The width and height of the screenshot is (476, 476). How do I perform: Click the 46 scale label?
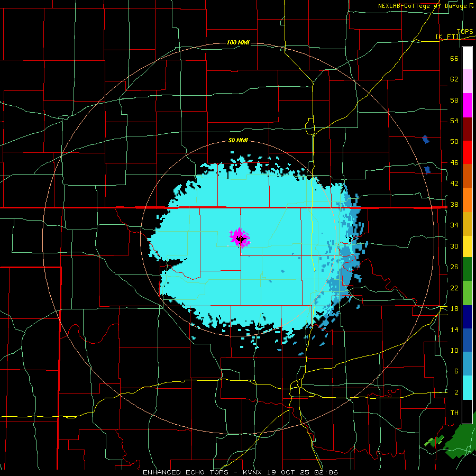click(x=454, y=163)
